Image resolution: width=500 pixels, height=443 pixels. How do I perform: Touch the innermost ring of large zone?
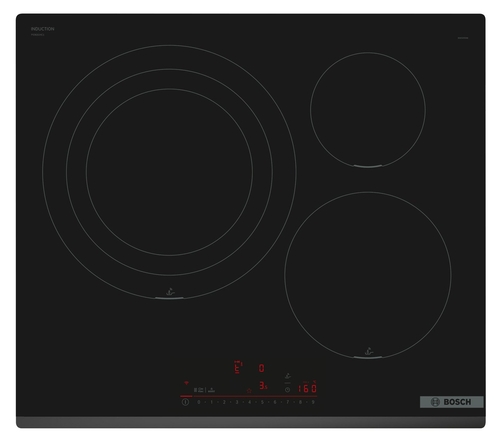click(169, 172)
